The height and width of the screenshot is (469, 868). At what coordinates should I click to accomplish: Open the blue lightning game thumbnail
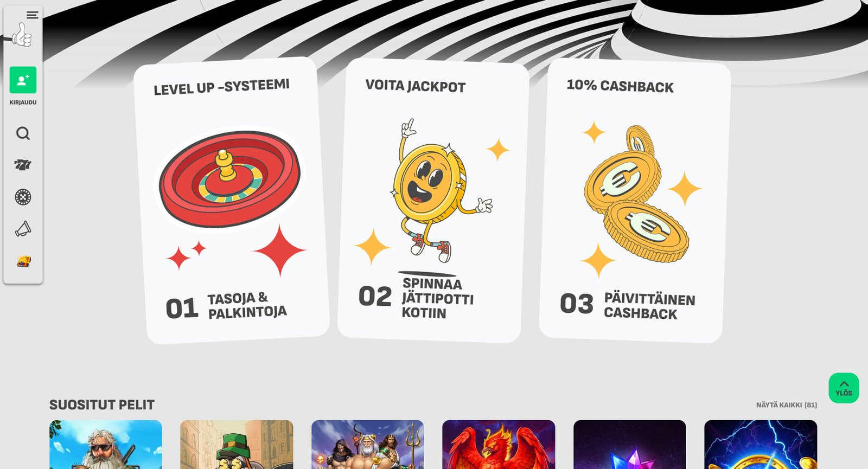pos(761,445)
